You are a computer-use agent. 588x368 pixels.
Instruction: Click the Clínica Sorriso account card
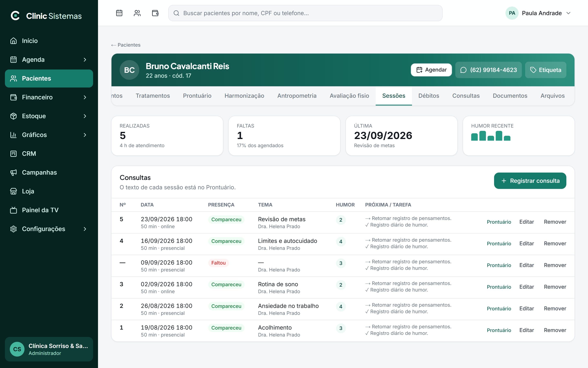click(49, 349)
